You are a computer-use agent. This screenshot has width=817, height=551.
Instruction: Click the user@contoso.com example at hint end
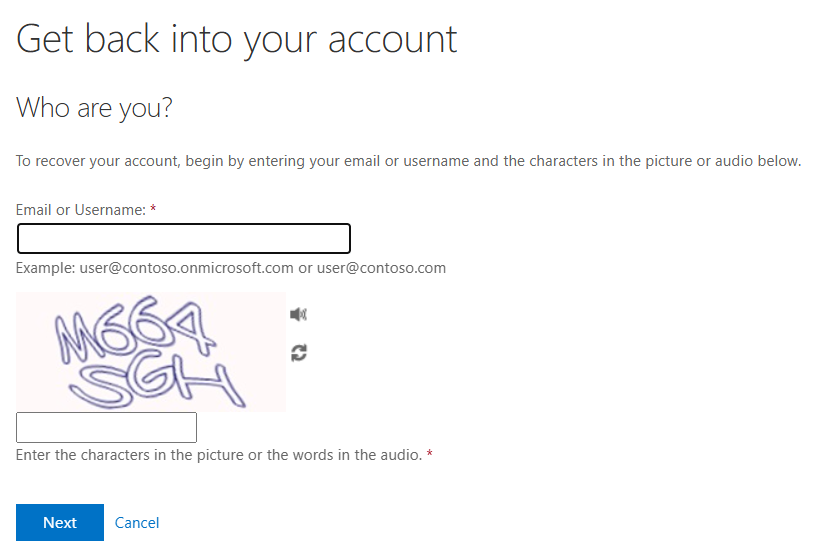[381, 268]
